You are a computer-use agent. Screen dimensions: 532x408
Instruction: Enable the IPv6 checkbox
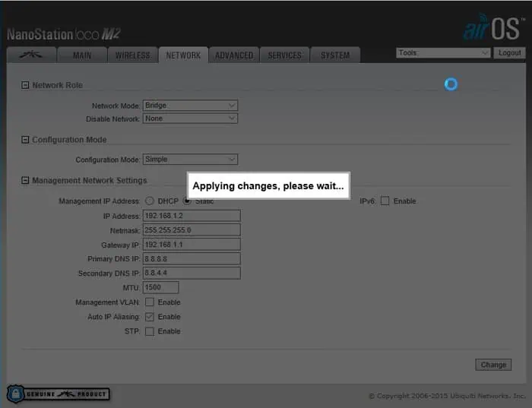pos(385,201)
